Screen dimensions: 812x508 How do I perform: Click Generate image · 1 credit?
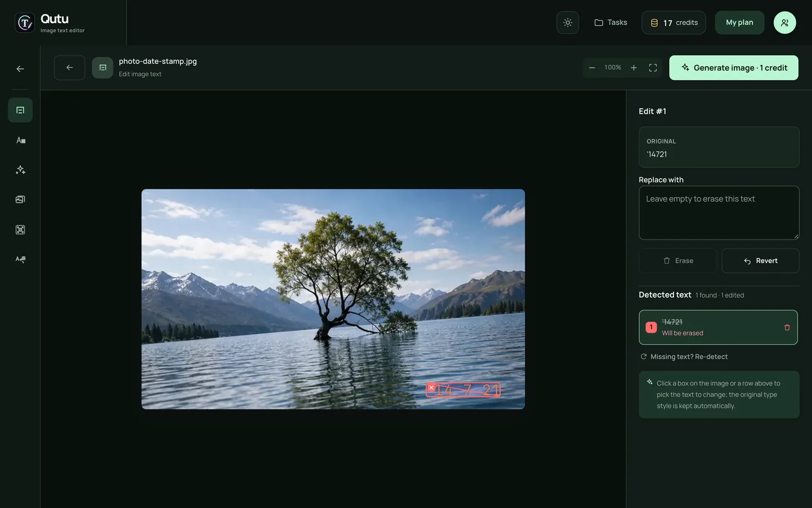[733, 68]
